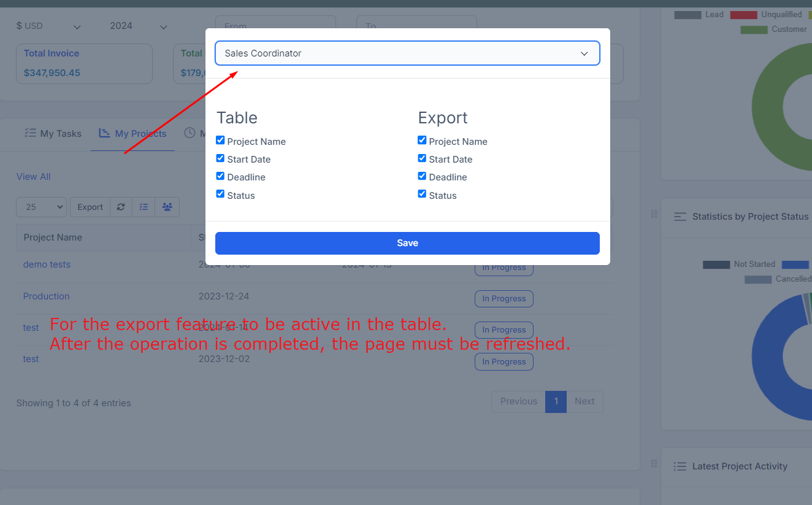This screenshot has width=812, height=505.
Task: Sort by the Project Name column header
Action: click(104, 237)
